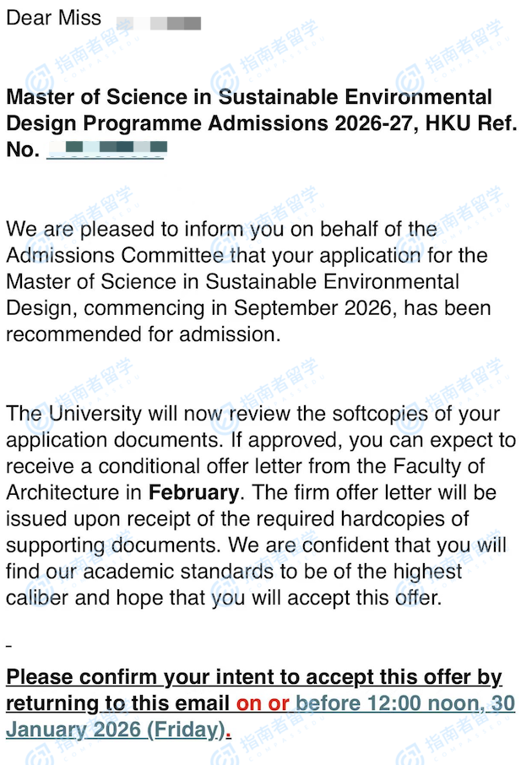Viewport: 532px width, 765px height.
Task: Click the bold "February" word
Action: point(193,491)
